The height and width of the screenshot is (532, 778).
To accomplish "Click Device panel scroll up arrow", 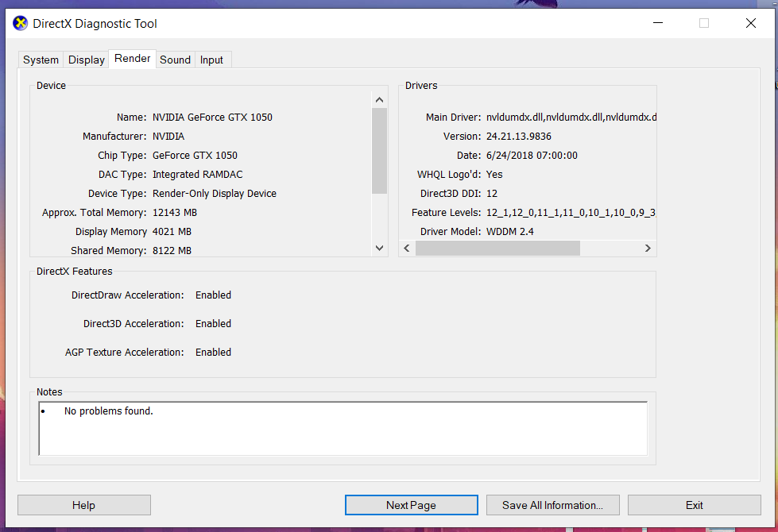I will click(380, 100).
